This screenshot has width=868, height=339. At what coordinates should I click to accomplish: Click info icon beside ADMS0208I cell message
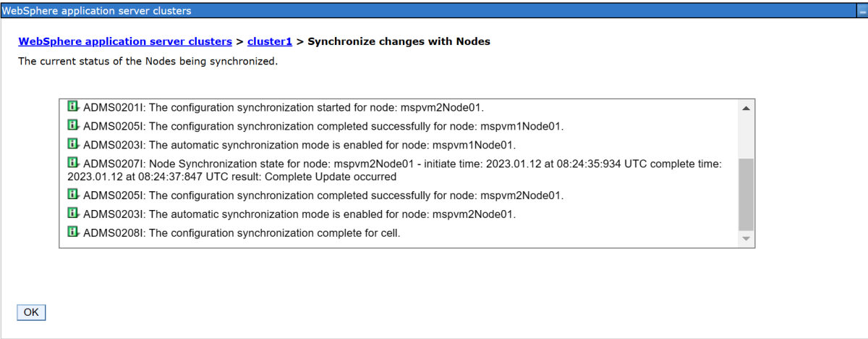click(x=73, y=232)
